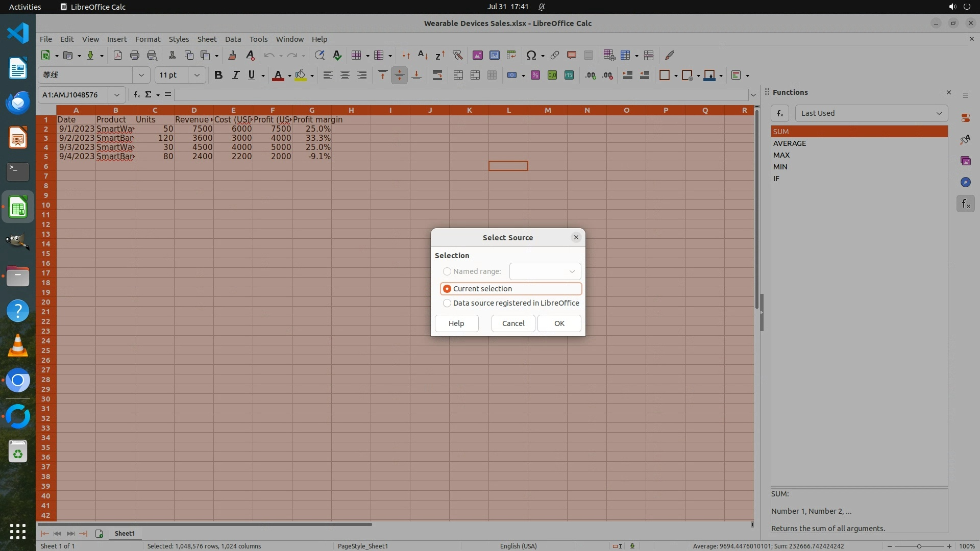Viewport: 980px width, 551px height.
Task: Click the Format as Percent icon
Action: (535, 76)
